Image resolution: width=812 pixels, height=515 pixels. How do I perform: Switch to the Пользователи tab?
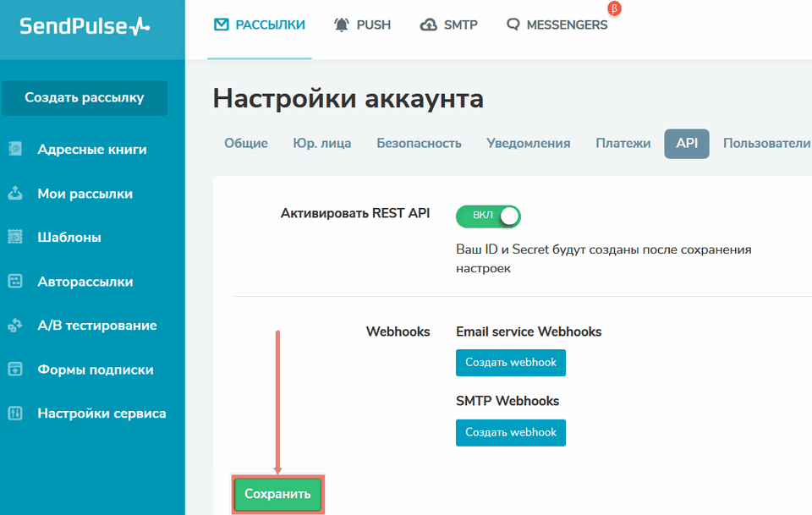[765, 144]
